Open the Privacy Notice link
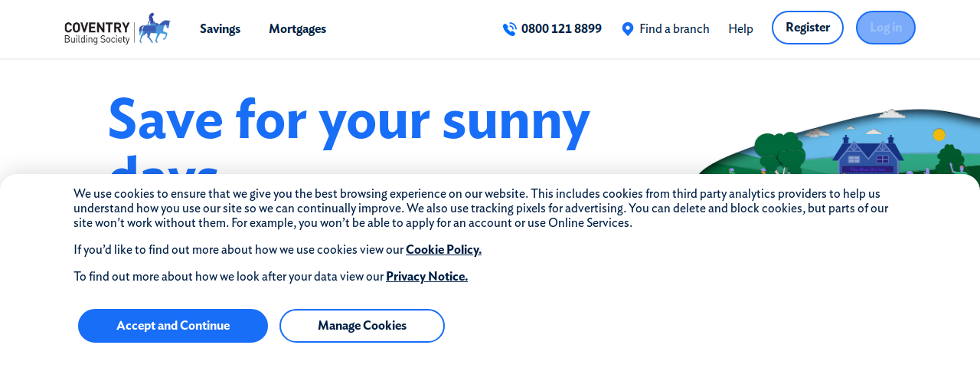The width and height of the screenshot is (980, 368). point(426,276)
